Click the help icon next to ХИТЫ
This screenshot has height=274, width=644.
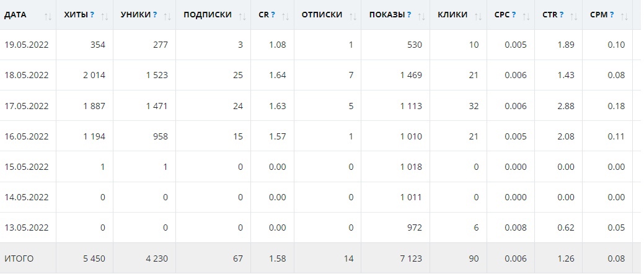(x=92, y=15)
